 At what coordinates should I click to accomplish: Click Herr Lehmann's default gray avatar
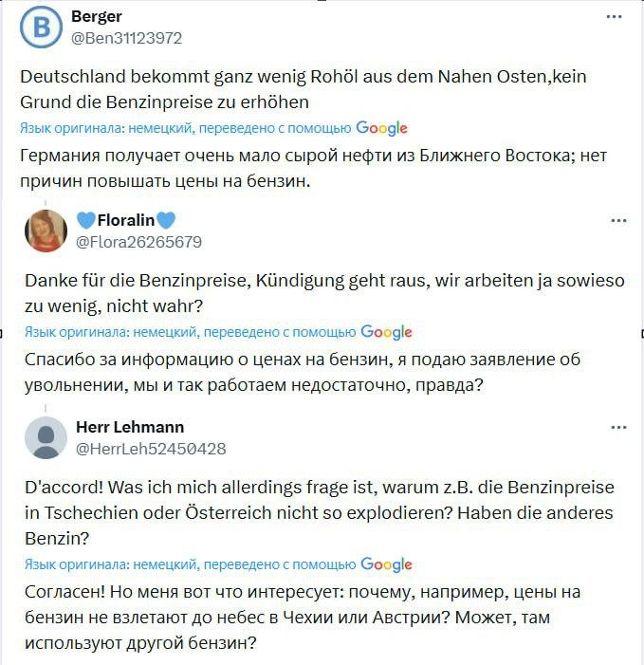pyautogui.click(x=46, y=437)
